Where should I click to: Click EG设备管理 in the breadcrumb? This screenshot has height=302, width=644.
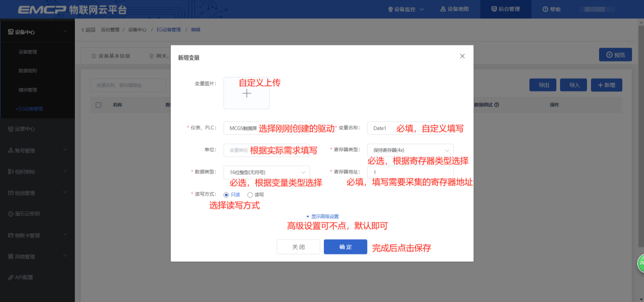tap(169, 30)
